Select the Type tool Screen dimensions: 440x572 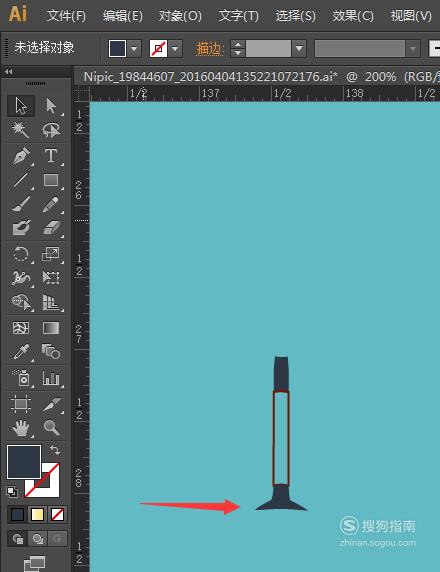click(51, 156)
